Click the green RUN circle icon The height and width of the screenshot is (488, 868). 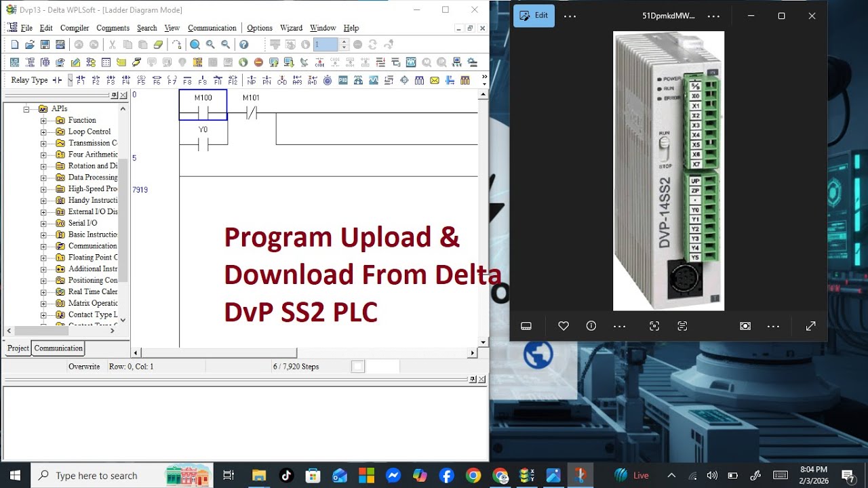[243, 62]
